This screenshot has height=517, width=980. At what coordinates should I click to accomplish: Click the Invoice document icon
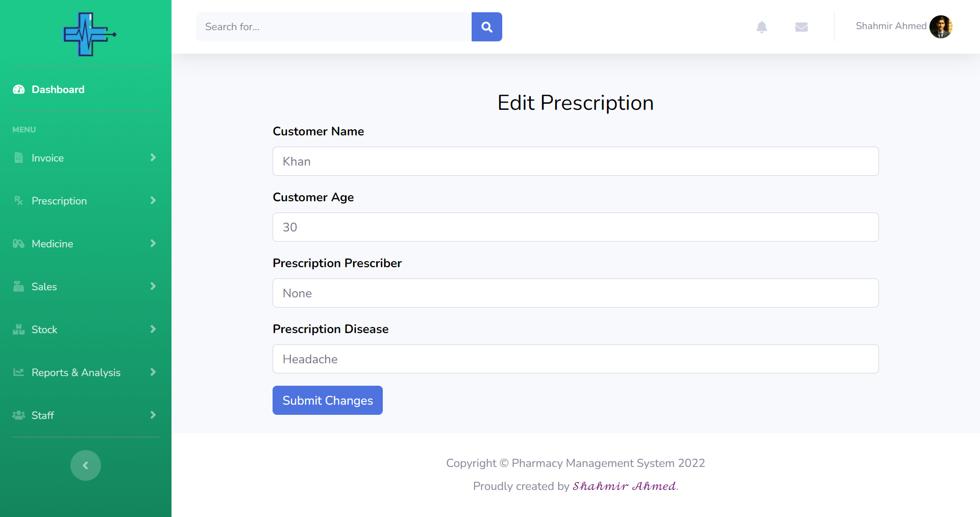(x=19, y=158)
